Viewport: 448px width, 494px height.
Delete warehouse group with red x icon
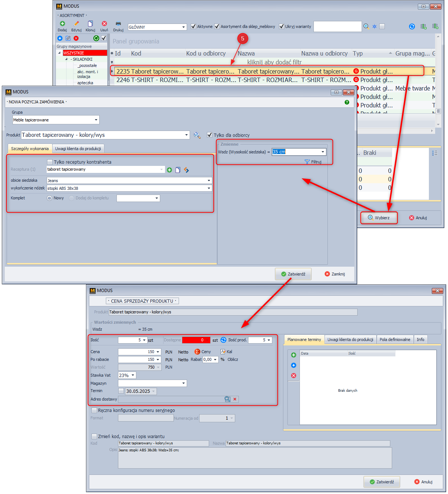[x=76, y=38]
